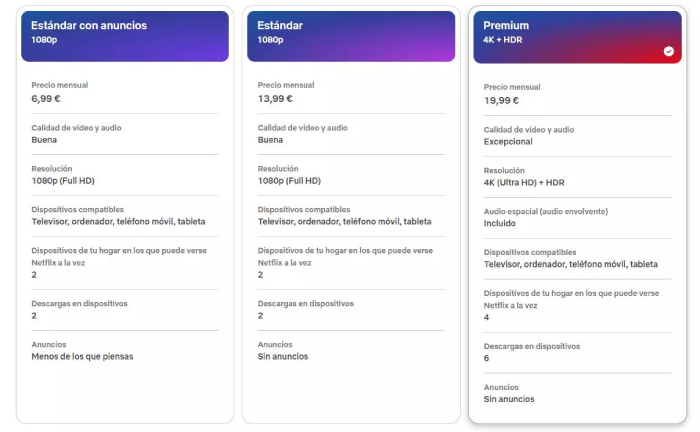Choose the Estándar 1080p plan header
700x432 pixels.
(x=350, y=36)
